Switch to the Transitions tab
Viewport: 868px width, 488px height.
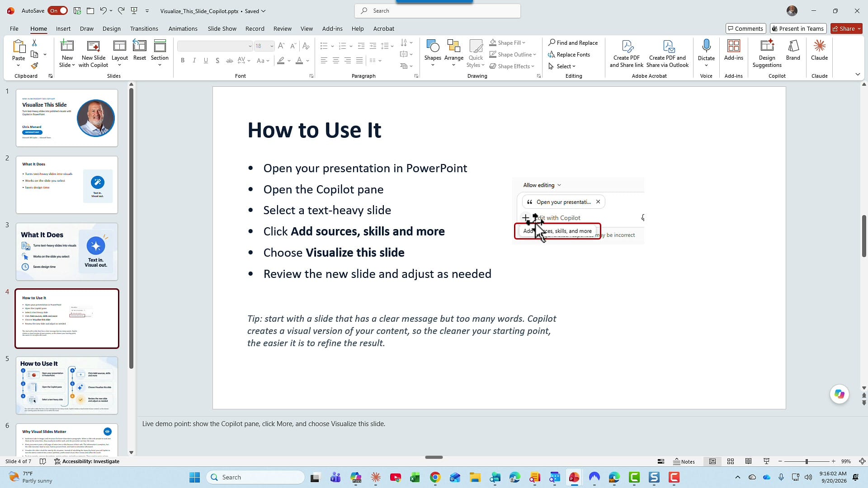pyautogui.click(x=144, y=28)
